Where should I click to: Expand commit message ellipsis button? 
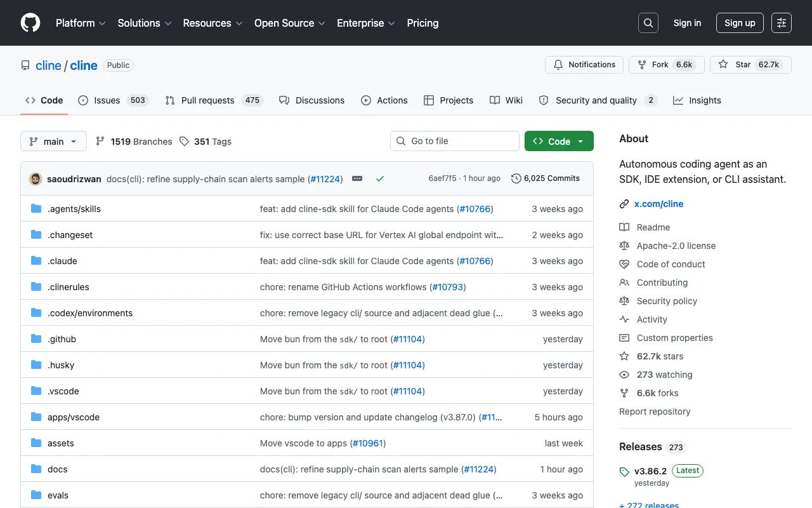click(357, 178)
